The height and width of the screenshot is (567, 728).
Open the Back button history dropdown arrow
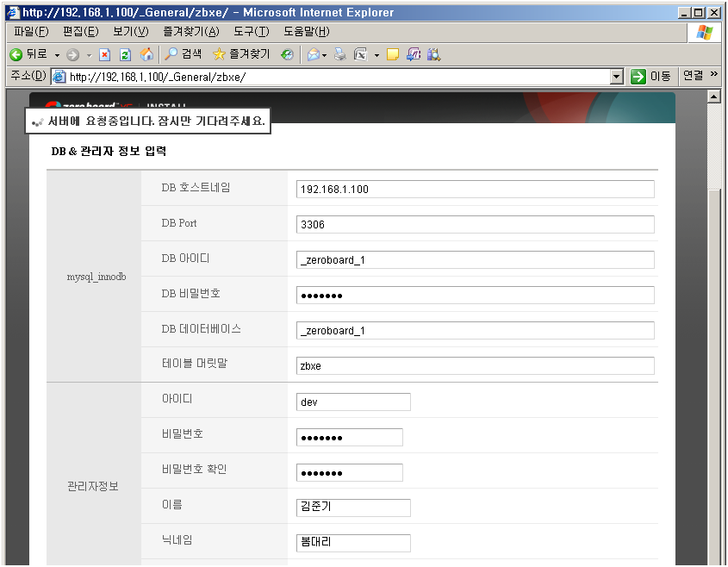57,55
